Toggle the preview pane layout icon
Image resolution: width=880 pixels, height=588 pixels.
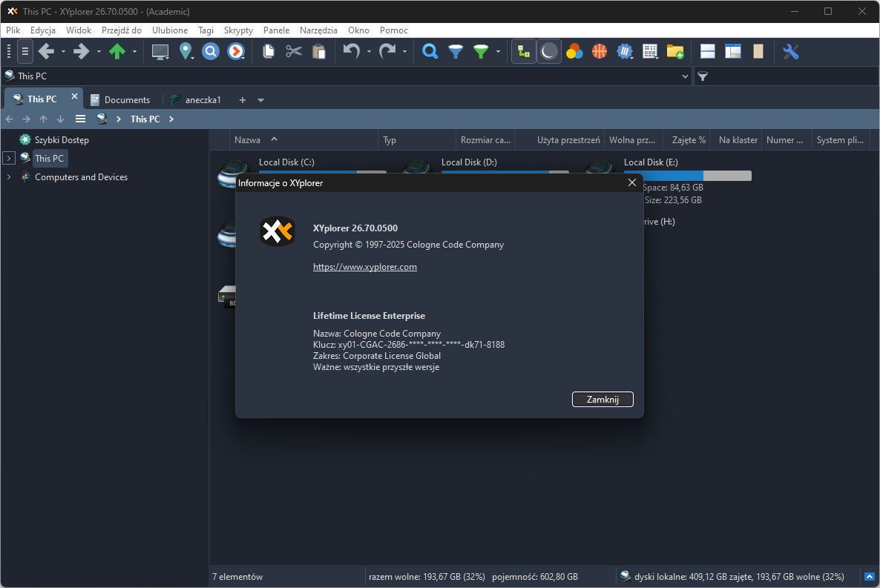point(733,52)
